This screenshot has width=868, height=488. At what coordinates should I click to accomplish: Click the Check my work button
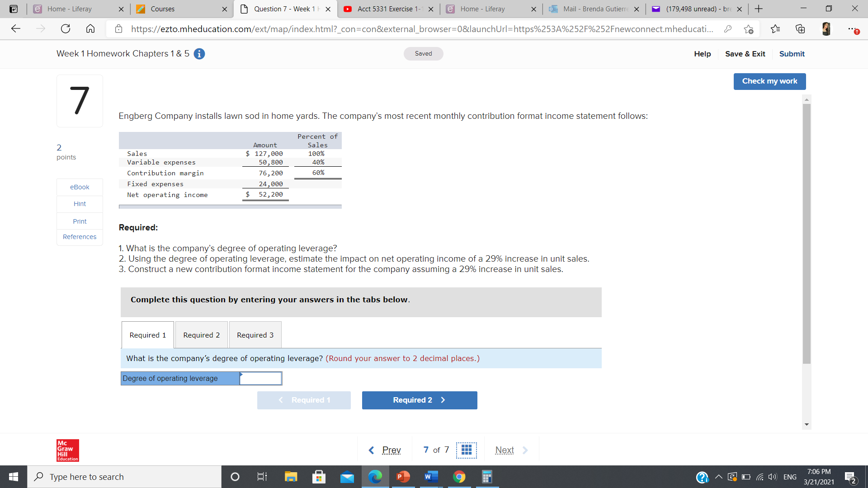point(769,81)
